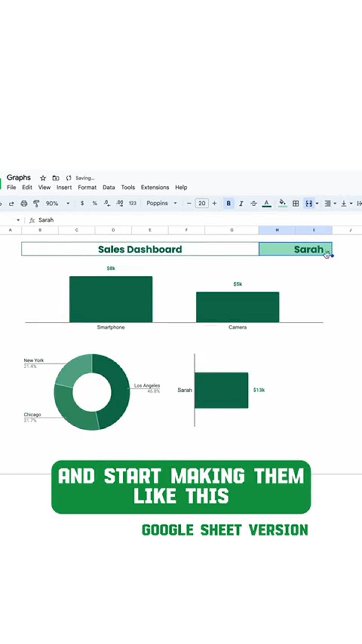
Task: Open the text color picker
Action: coord(266,203)
